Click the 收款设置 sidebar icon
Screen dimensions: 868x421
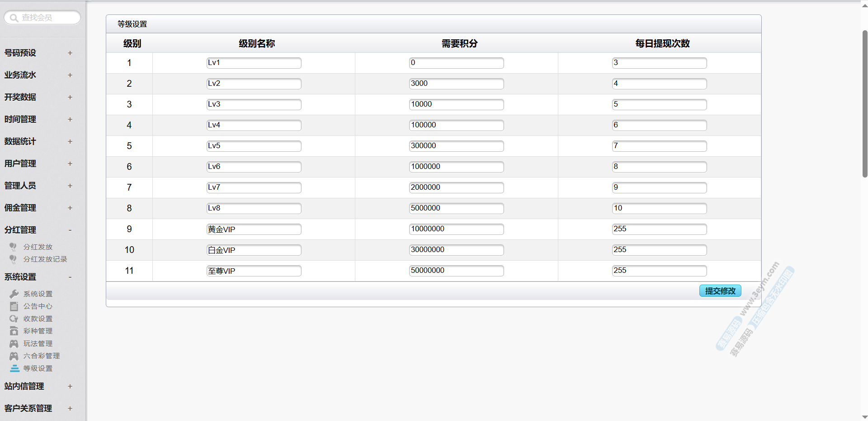pyautogui.click(x=14, y=319)
